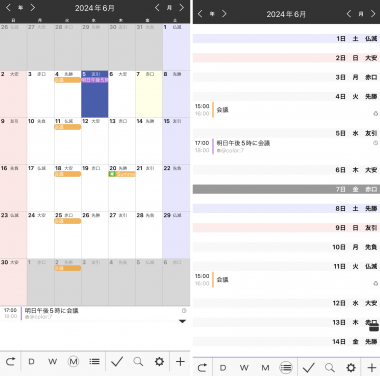This screenshot has height=376, width=380.
Task: Open orange event on June 4 cell
Action: [x=68, y=80]
